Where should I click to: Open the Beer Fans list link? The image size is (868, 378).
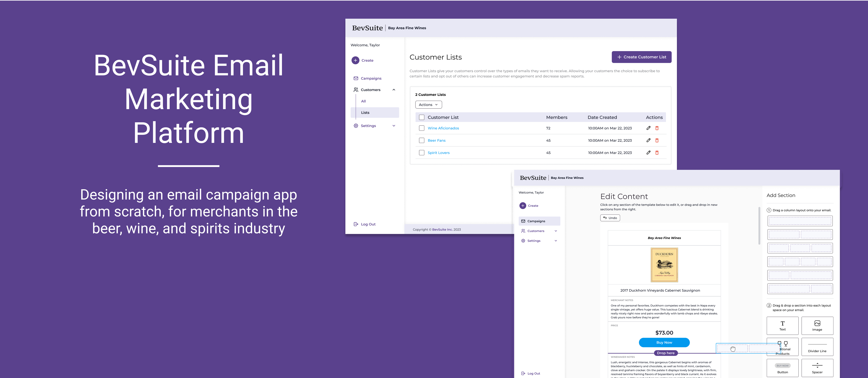[x=436, y=140]
